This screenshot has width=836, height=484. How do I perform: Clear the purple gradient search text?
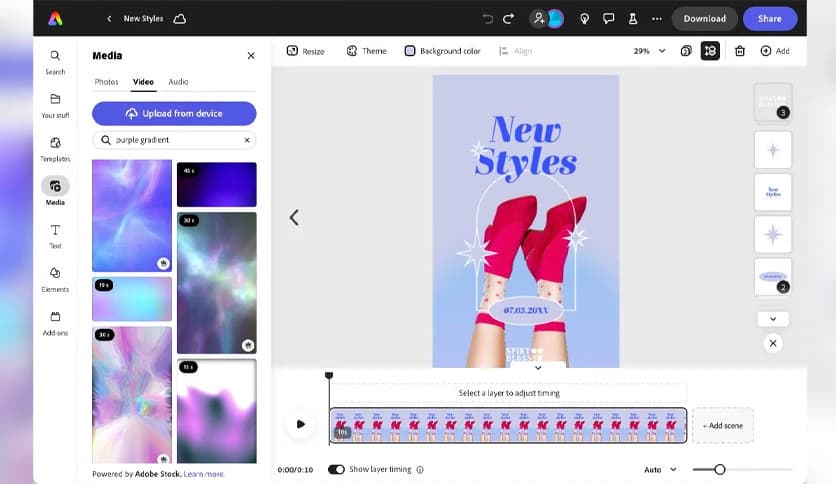tap(247, 140)
